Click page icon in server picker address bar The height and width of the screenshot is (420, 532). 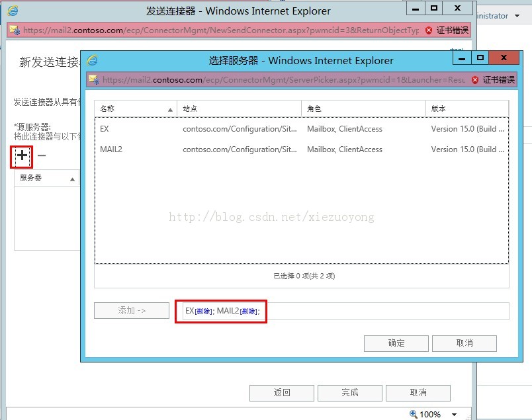[x=94, y=79]
